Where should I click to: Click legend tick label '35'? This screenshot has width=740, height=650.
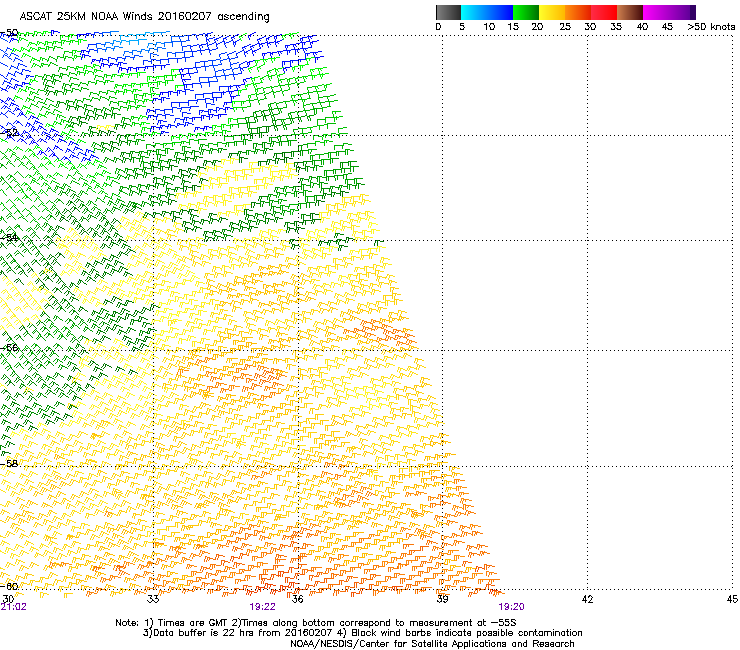point(616,27)
